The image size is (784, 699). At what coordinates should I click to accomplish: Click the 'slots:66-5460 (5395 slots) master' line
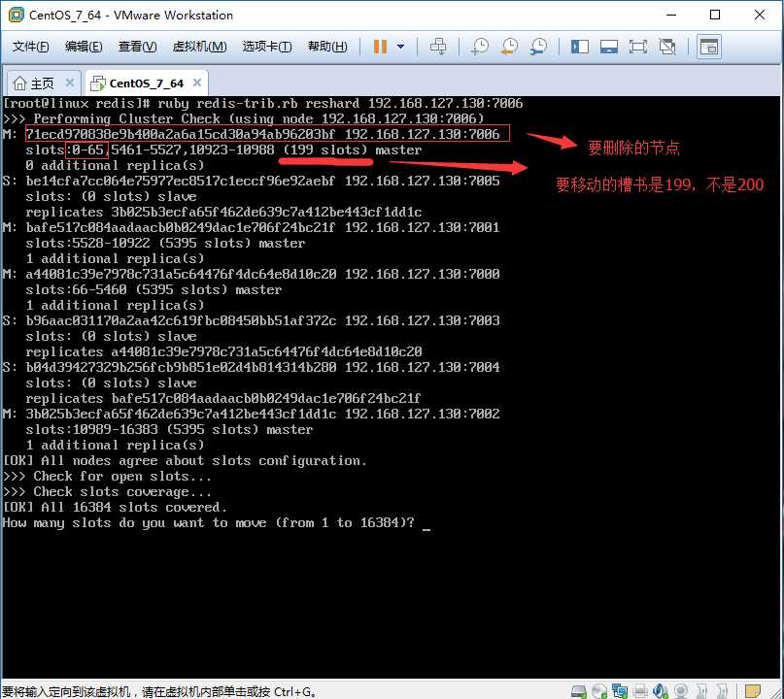click(x=153, y=289)
